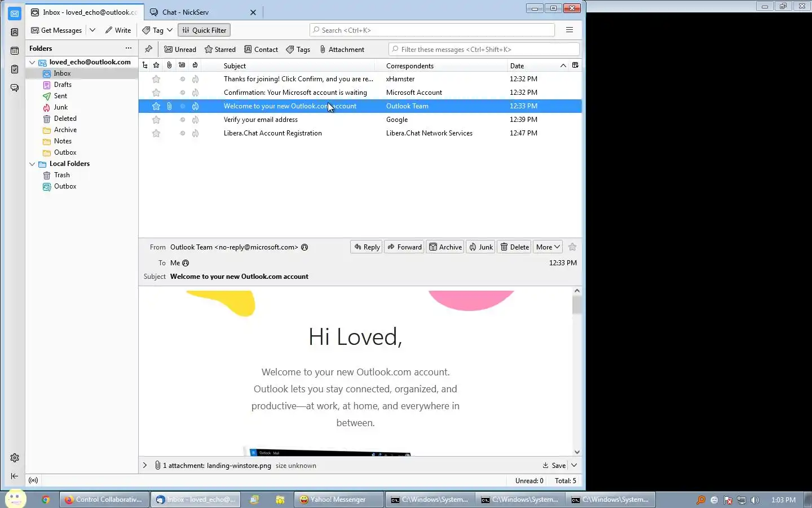
Task: Toggle the Starred quick filter
Action: [x=220, y=50]
